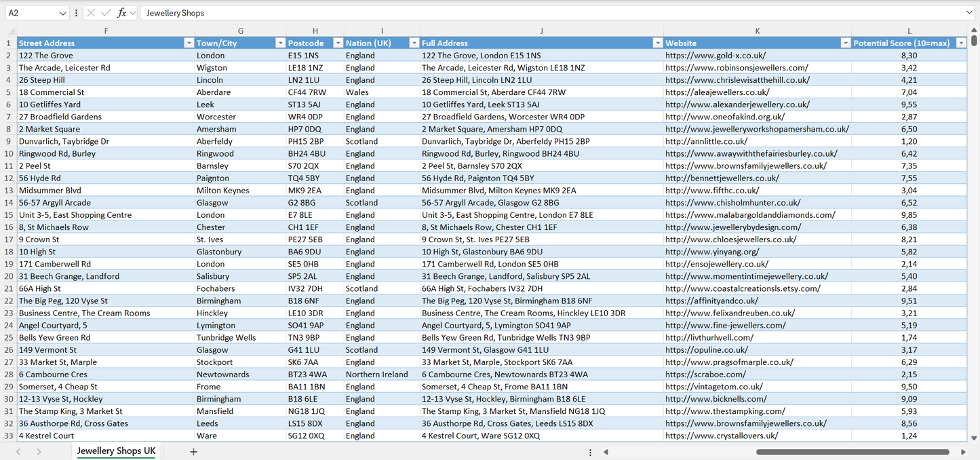Click the next sheet navigation arrow
This screenshot has height=460, width=980.
[39, 452]
